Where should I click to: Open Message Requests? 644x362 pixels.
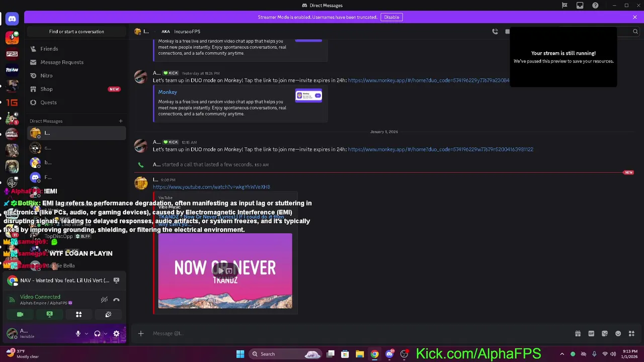point(76,62)
